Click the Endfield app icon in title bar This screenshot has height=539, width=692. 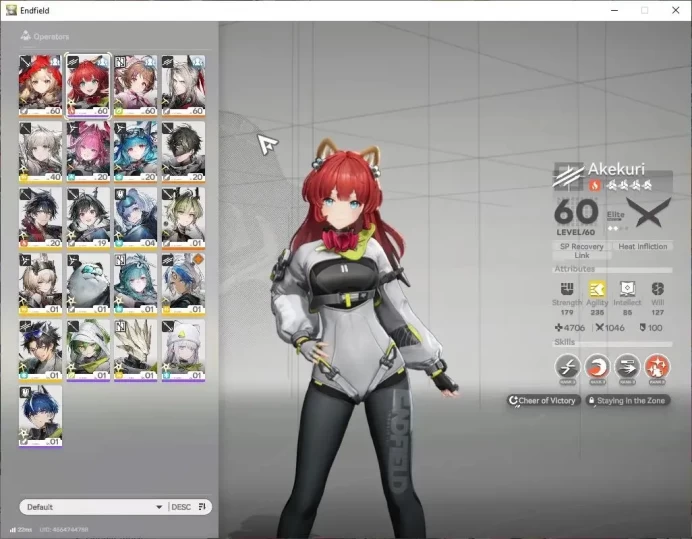(x=11, y=10)
